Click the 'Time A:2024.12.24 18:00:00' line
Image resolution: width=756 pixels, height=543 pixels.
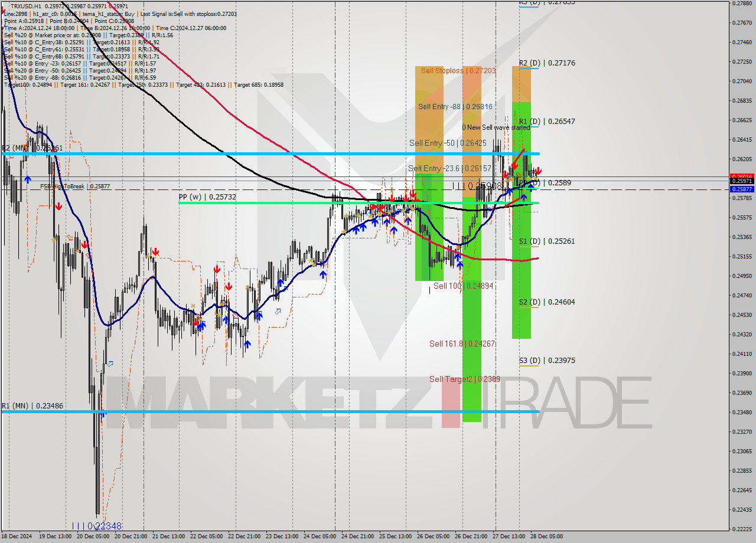coord(40,28)
